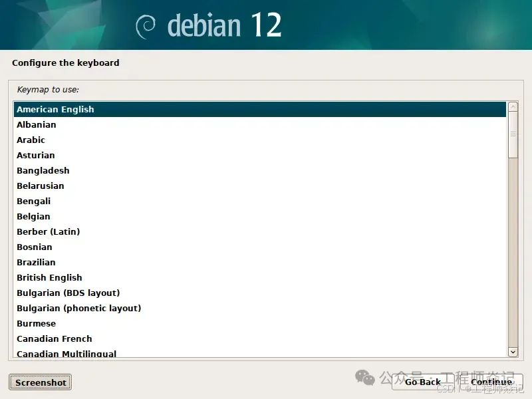The image size is (532, 399).
Task: Select Berber (Latin) keymap
Action: pos(260,231)
